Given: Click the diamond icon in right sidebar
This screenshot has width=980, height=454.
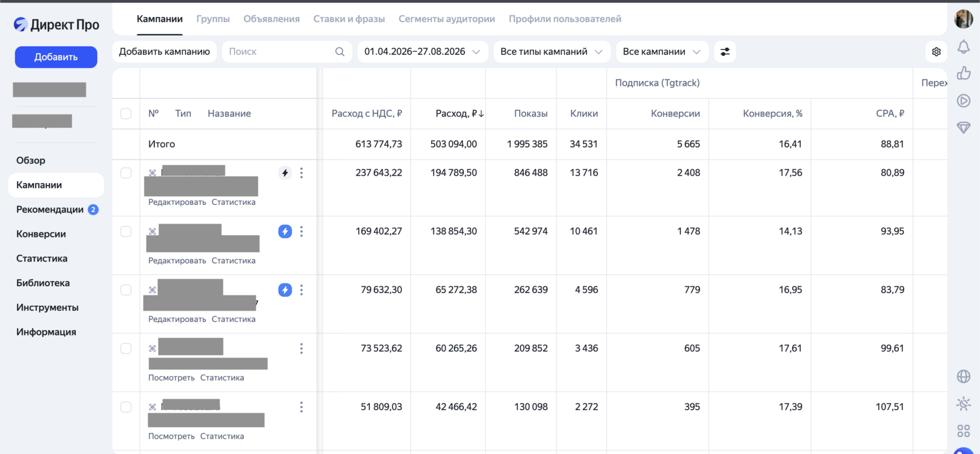Looking at the screenshot, I should click(964, 127).
